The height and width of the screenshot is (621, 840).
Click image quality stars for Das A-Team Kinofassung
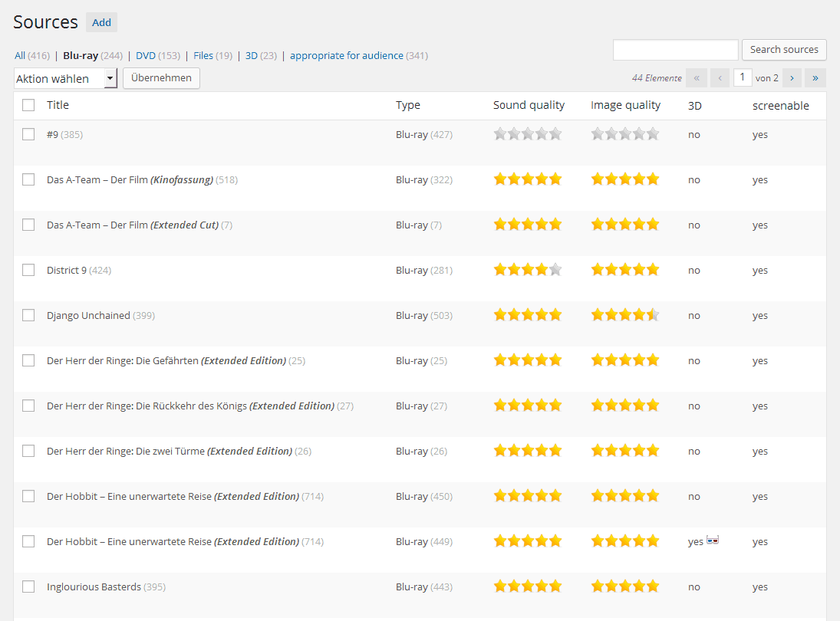[625, 179]
